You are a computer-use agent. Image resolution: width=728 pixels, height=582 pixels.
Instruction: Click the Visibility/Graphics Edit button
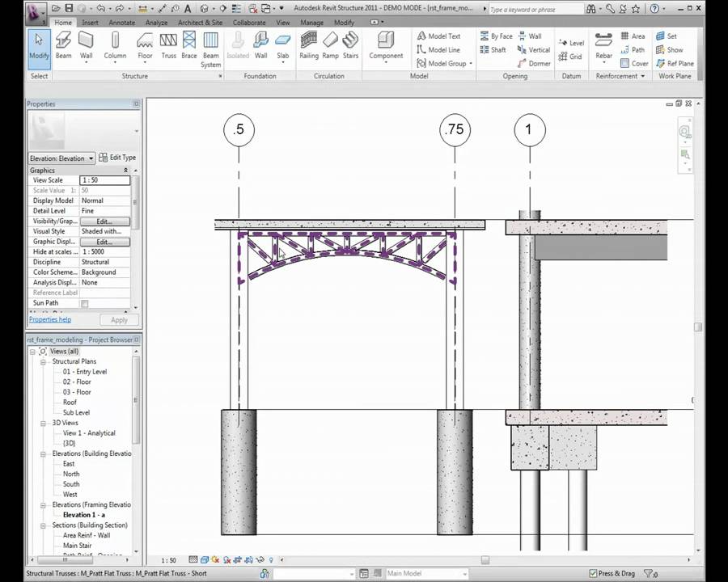pyautogui.click(x=104, y=221)
